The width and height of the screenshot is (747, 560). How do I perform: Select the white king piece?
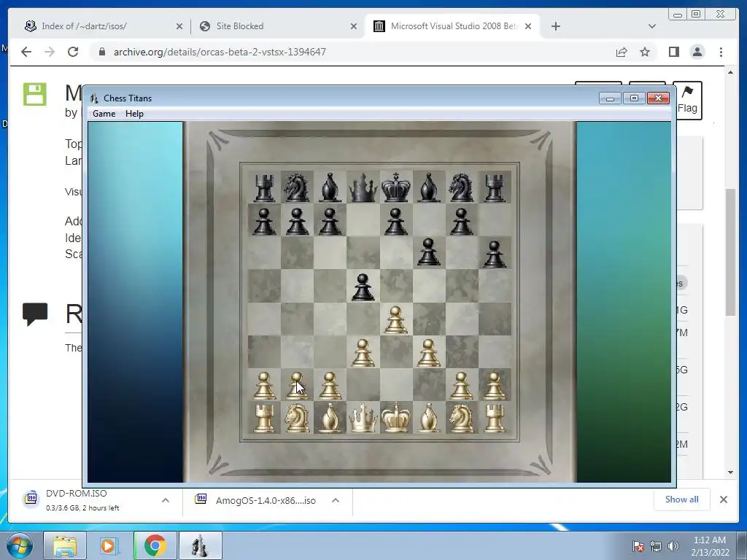tap(395, 418)
